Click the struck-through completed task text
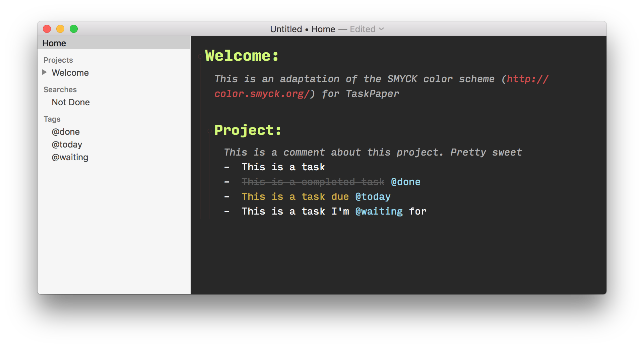This screenshot has width=644, height=348. pos(313,182)
